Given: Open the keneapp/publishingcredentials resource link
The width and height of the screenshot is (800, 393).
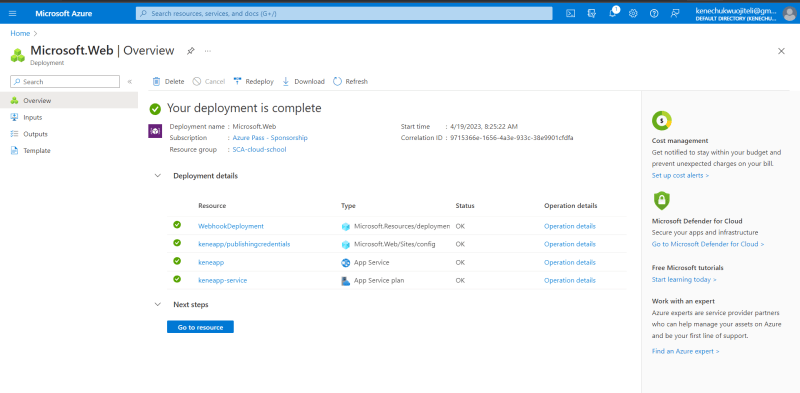Looking at the screenshot, I should [x=244, y=244].
